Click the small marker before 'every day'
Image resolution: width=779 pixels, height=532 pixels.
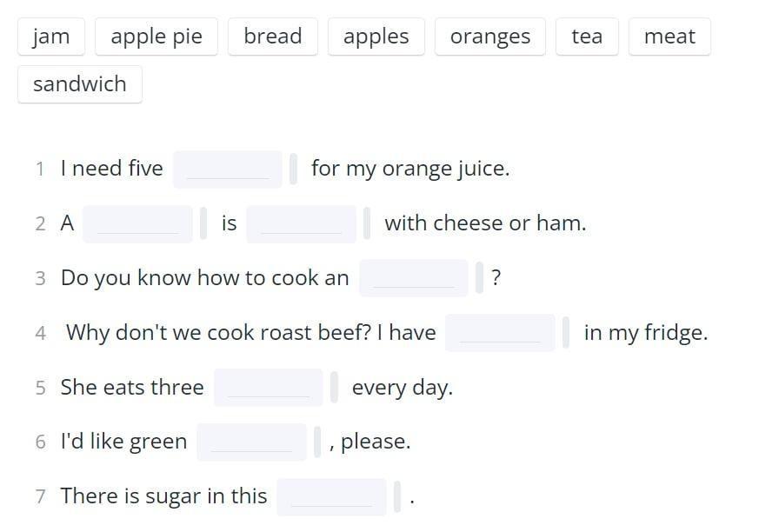coord(335,388)
